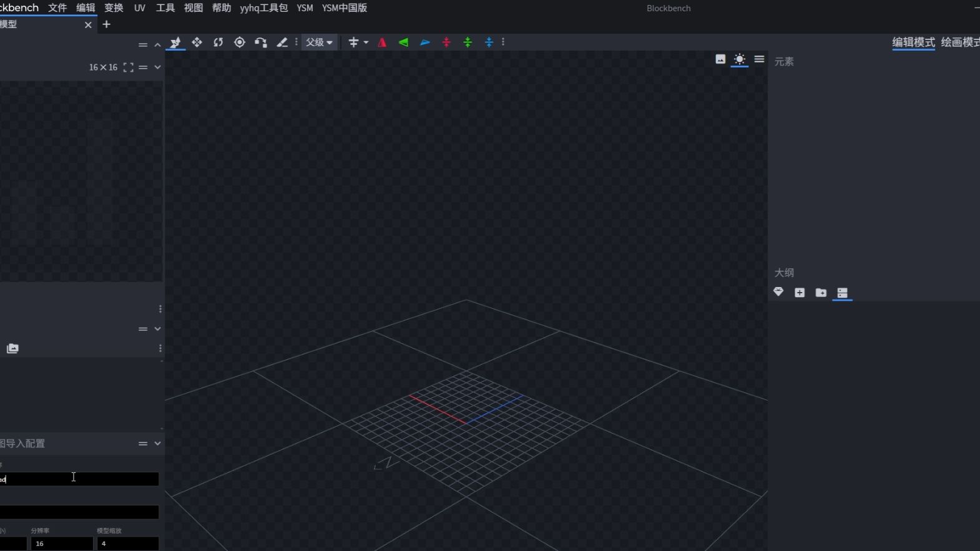Collapse the 图导入配置 panel
This screenshot has height=551, width=980.
point(157,444)
